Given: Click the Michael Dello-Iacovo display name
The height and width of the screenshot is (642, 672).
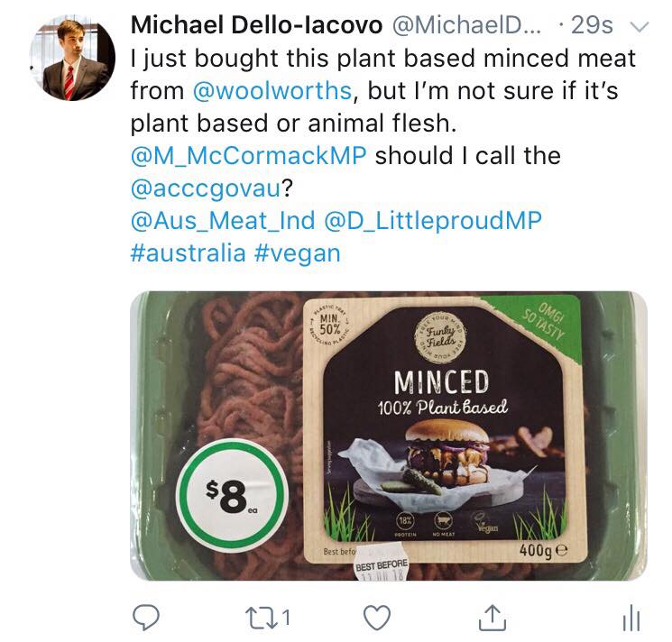Looking at the screenshot, I should click(253, 26).
